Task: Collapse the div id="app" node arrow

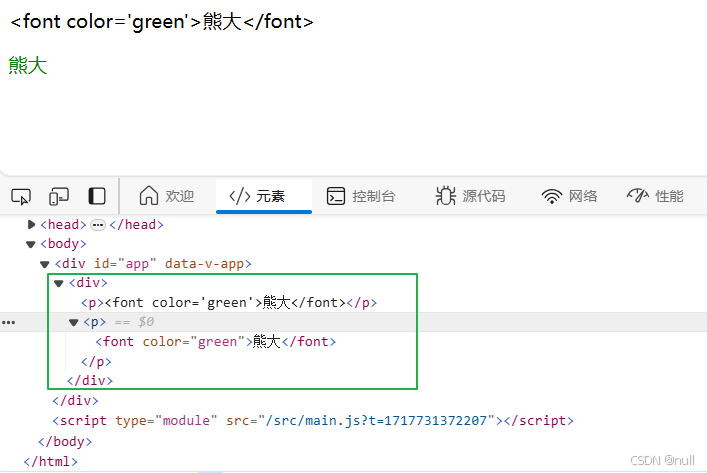Action: point(45,264)
